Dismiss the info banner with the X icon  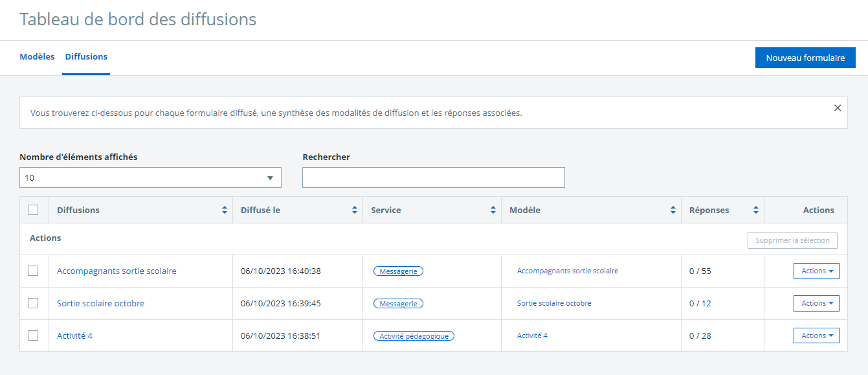coord(838,108)
